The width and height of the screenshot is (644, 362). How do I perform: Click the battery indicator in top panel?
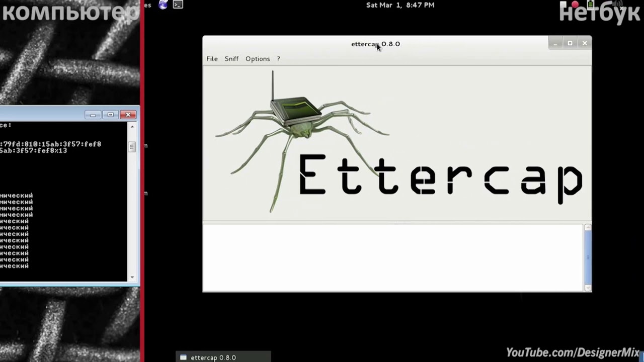tap(591, 5)
